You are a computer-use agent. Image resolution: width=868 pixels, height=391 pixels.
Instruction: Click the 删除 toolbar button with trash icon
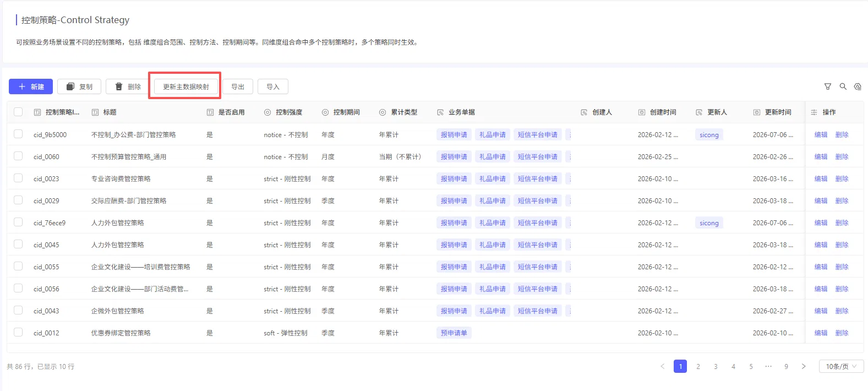tap(128, 86)
